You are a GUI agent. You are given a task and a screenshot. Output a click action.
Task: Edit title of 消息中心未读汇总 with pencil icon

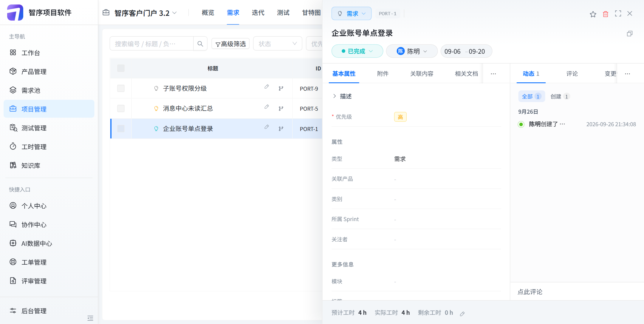tap(267, 107)
